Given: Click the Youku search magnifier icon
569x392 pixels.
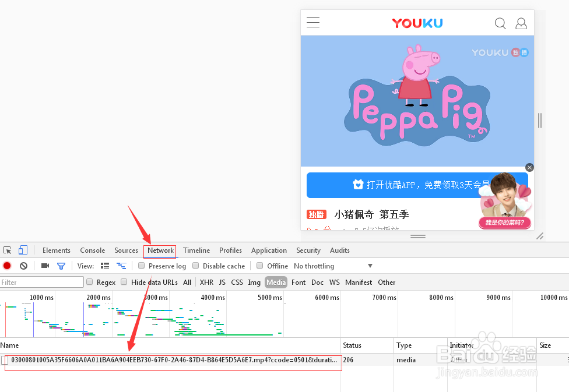Looking at the screenshot, I should 500,23.
